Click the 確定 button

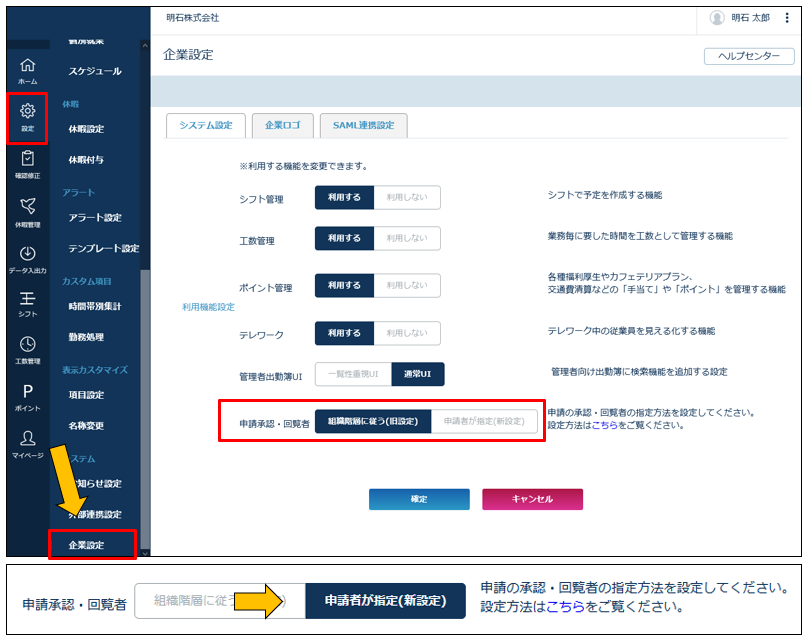point(419,499)
